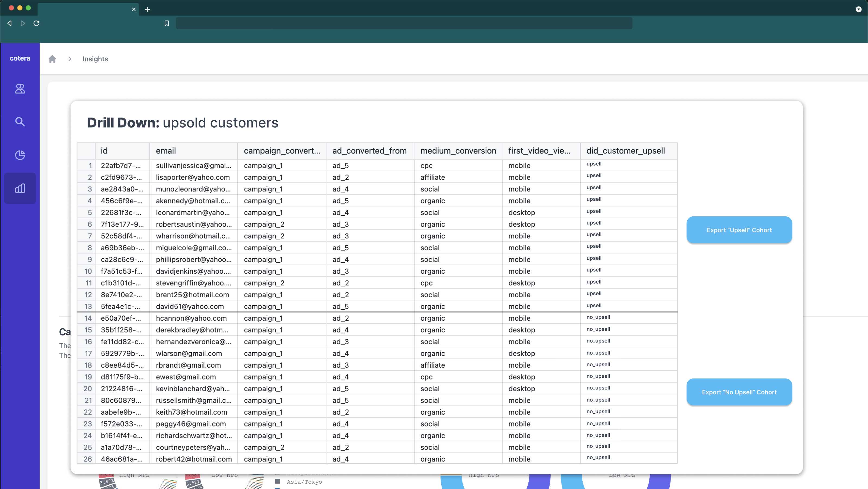Select the highlighted bar chart Insights icon
Screen dimensions: 868x489
click(x=20, y=188)
